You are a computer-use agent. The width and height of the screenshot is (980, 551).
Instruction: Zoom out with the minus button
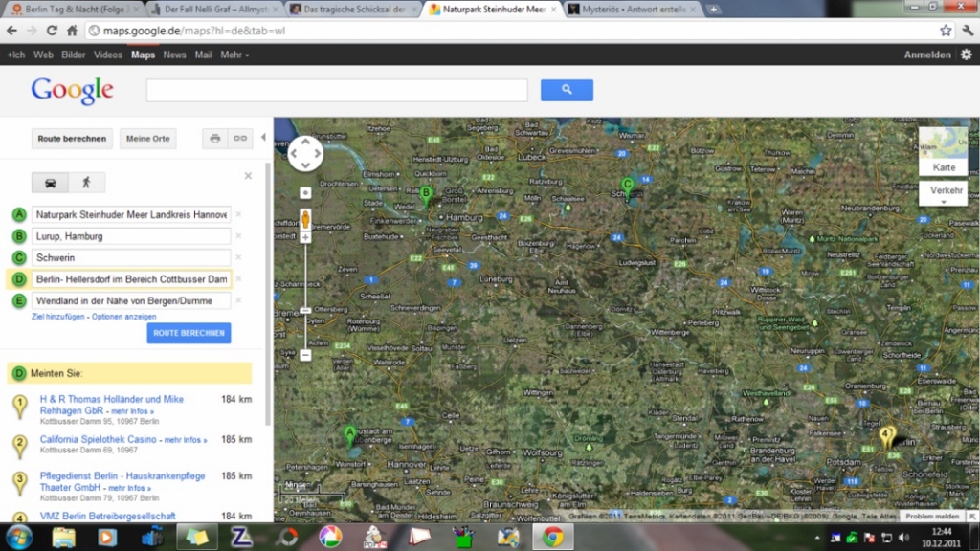point(305,355)
